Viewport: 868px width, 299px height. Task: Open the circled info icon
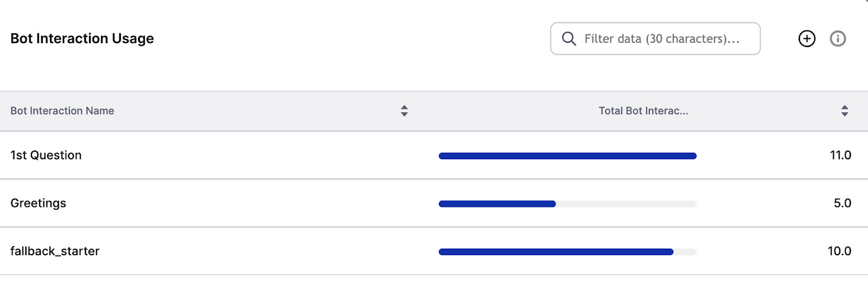pyautogui.click(x=838, y=38)
